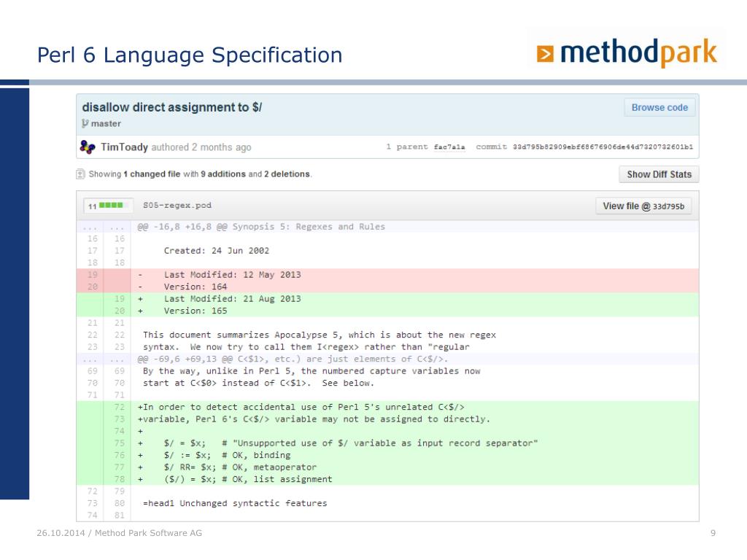This screenshot has width=747, height=560.
Task: Click the line '$/ RR= $x; # OK, metaoperator'
Action: tap(388, 467)
